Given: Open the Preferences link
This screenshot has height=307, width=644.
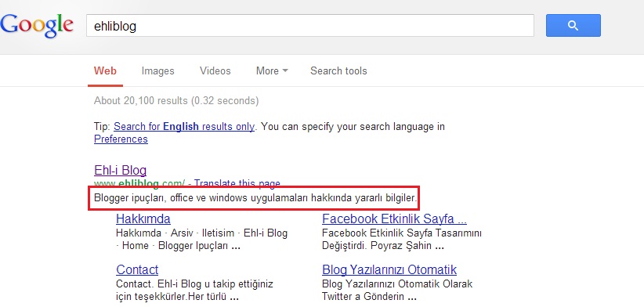Looking at the screenshot, I should [x=121, y=139].
